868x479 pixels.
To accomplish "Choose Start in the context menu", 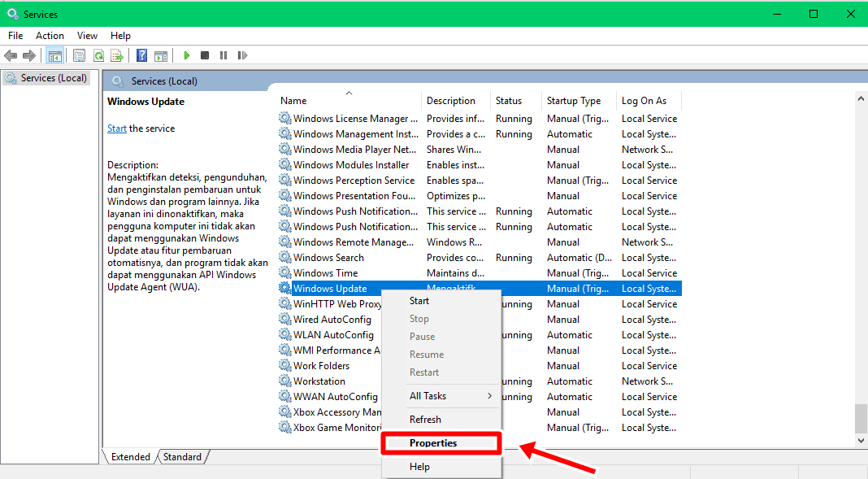I will 441,301.
